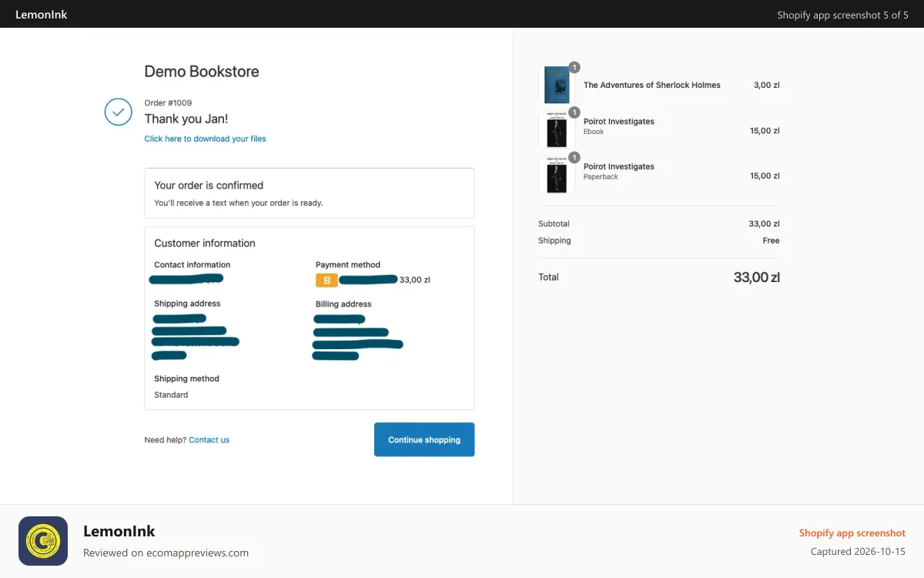The height and width of the screenshot is (578, 924).
Task: Click the 'Free' shipping value
Action: [x=771, y=240]
